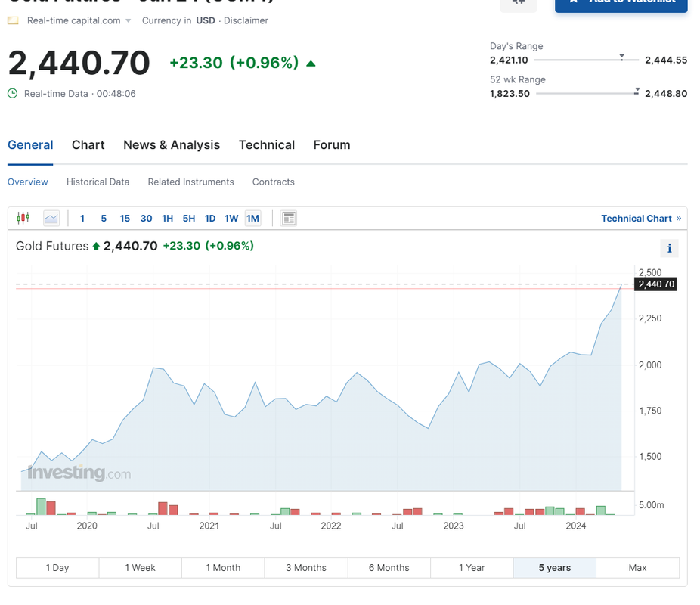Open the News & Analysis tab
This screenshot has height=605, width=700.
pyautogui.click(x=172, y=145)
